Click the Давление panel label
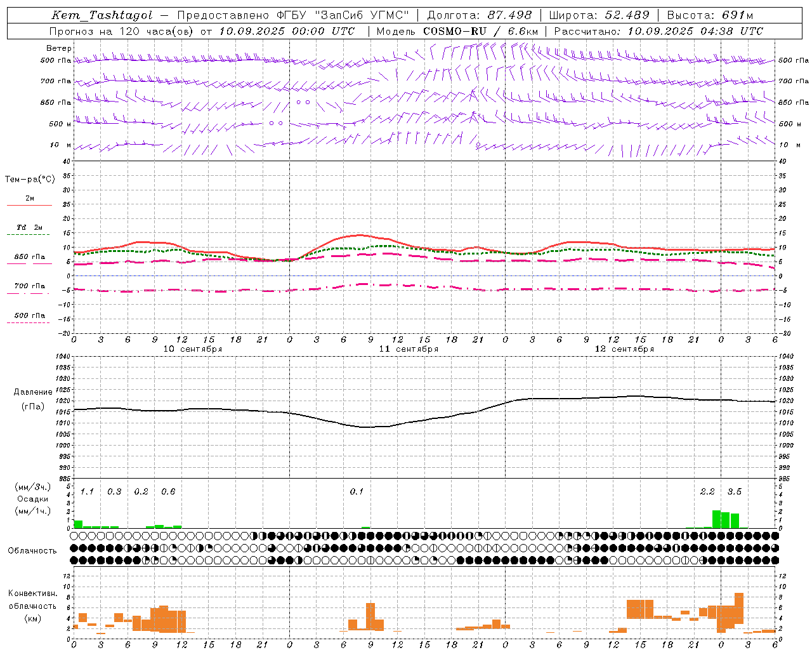 pyautogui.click(x=33, y=392)
